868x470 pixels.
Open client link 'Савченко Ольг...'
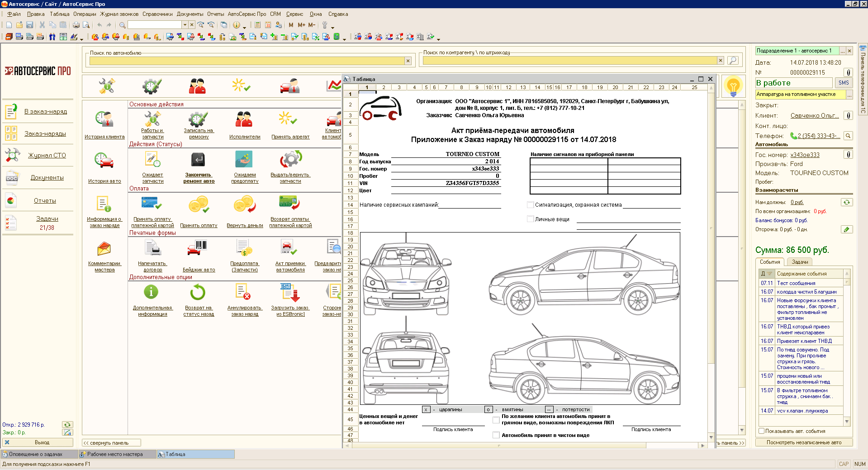(x=814, y=116)
